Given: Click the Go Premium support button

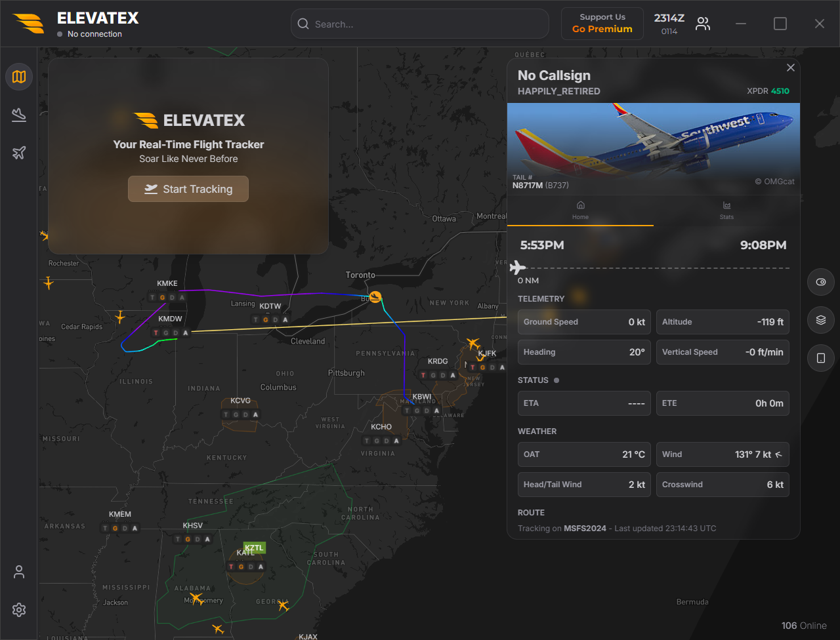Looking at the screenshot, I should click(602, 24).
